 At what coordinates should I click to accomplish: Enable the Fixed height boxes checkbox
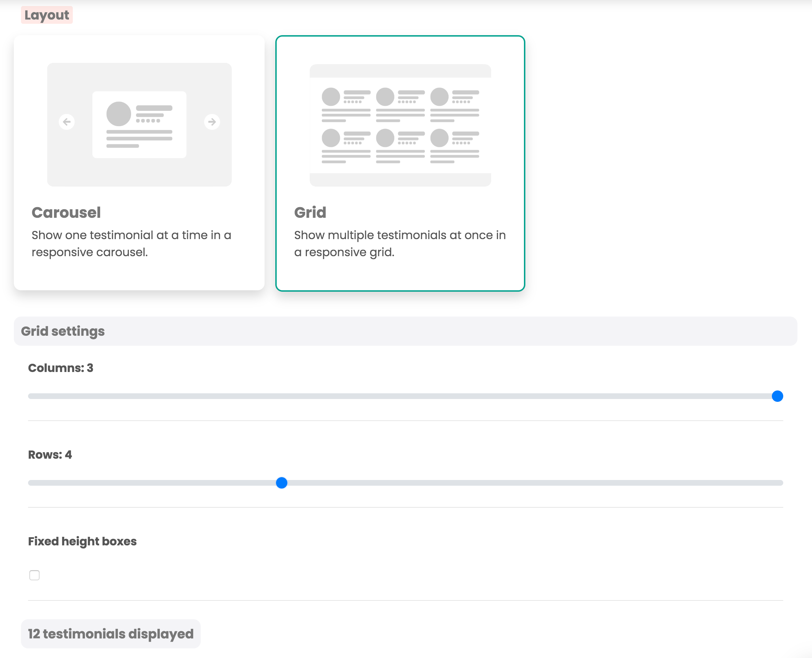pos(34,575)
